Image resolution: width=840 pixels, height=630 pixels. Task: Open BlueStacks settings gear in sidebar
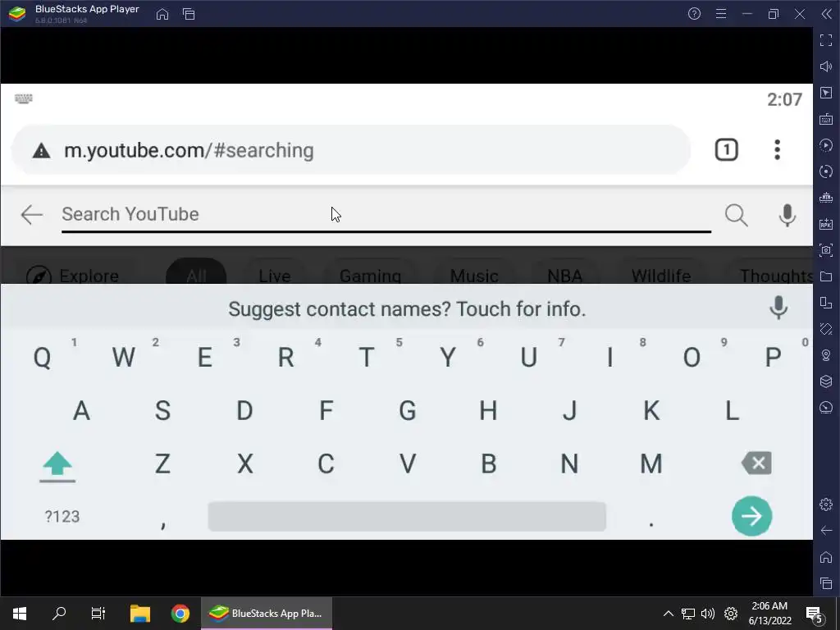coord(826,504)
